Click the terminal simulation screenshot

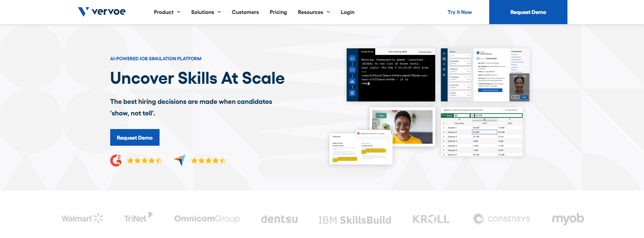(x=391, y=75)
